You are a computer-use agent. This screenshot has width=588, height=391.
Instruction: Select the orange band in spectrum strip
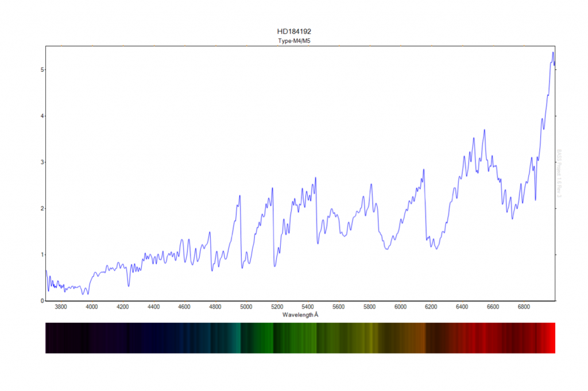[413, 338]
